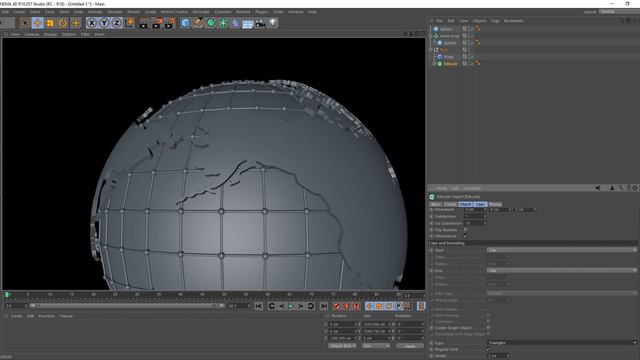Open the Size mode dropdown in coordinates
The image size is (640, 360).
click(376, 346)
